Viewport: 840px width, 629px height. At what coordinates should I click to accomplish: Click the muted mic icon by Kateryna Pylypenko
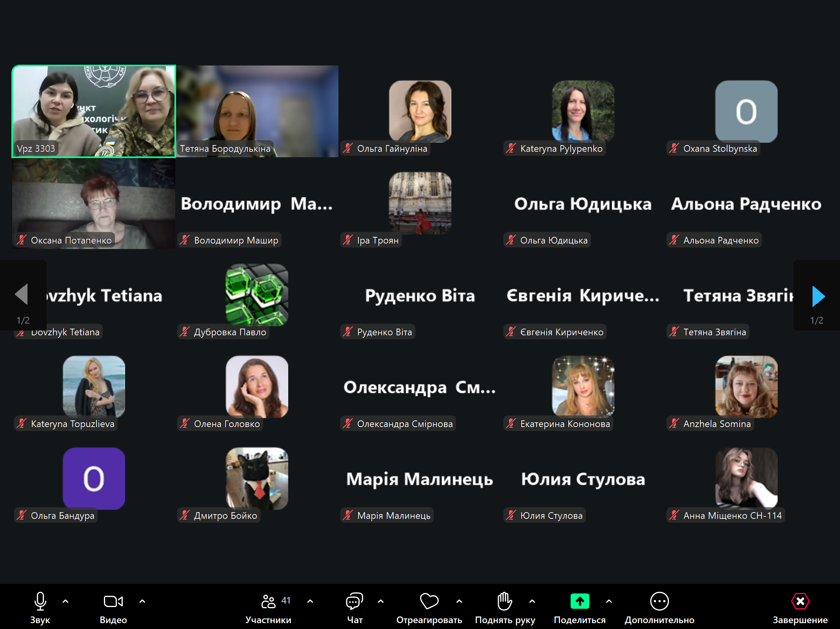511,148
